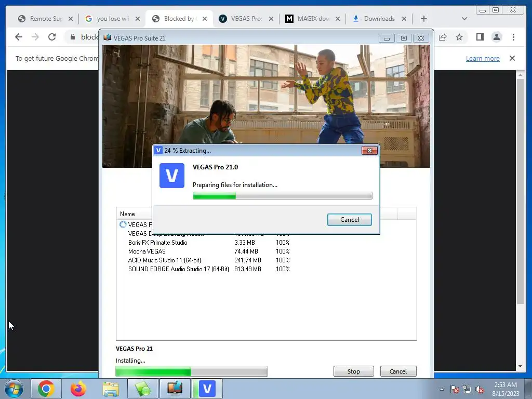This screenshot has width=532, height=399.
Task: Open Action Center flag icon in tray
Action: (x=455, y=389)
